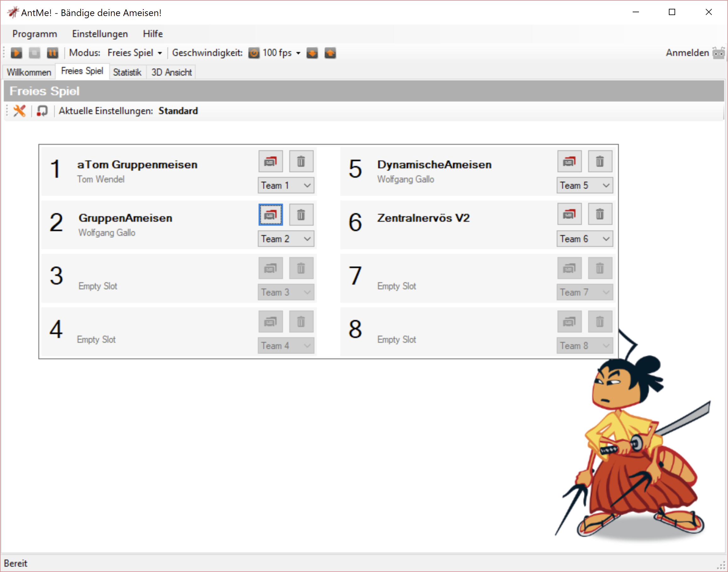728x572 pixels.
Task: Expand the Team 6 combo box
Action: coord(585,239)
